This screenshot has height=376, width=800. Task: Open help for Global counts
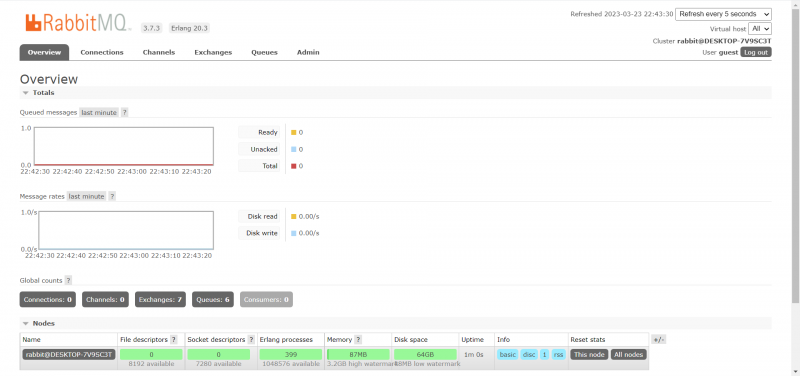click(68, 281)
